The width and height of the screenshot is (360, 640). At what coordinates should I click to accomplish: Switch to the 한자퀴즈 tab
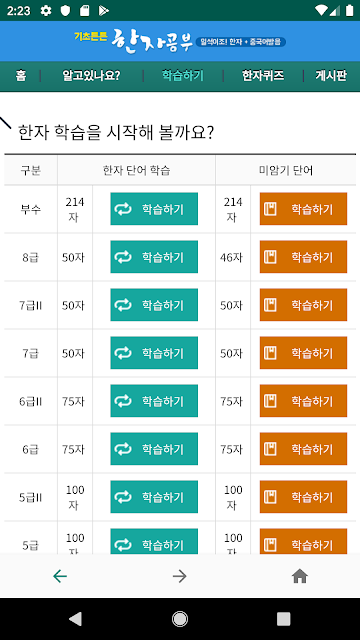(x=263, y=76)
